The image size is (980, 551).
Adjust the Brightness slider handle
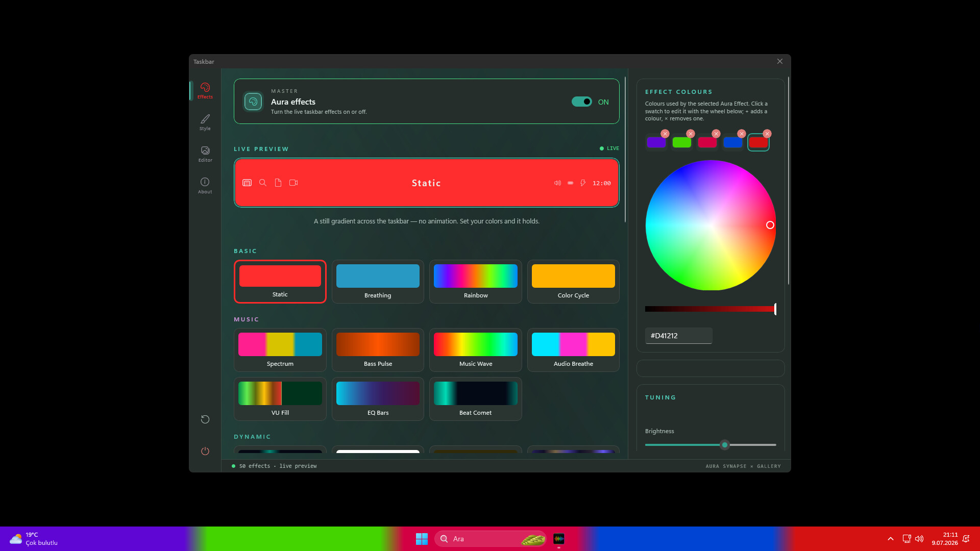pos(724,445)
